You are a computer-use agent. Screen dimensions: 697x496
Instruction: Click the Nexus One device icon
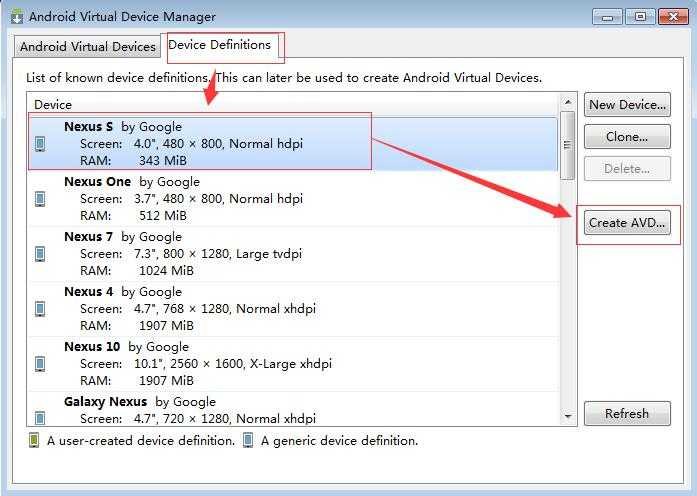tap(40, 199)
